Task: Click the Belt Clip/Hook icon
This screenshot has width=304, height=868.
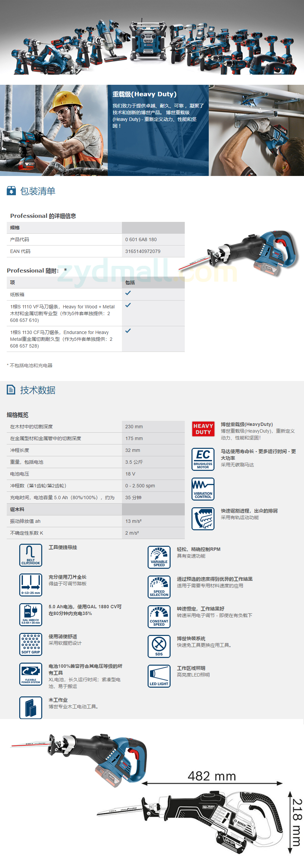Action: pyautogui.click(x=31, y=555)
